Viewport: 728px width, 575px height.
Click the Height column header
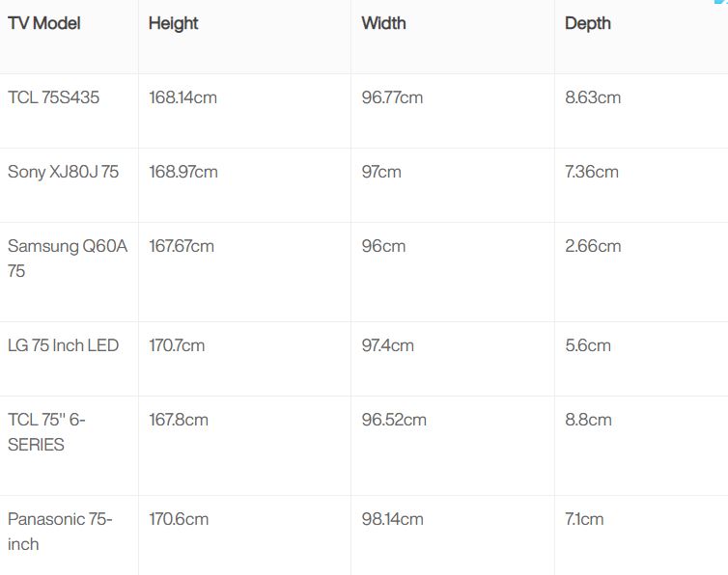174,24
